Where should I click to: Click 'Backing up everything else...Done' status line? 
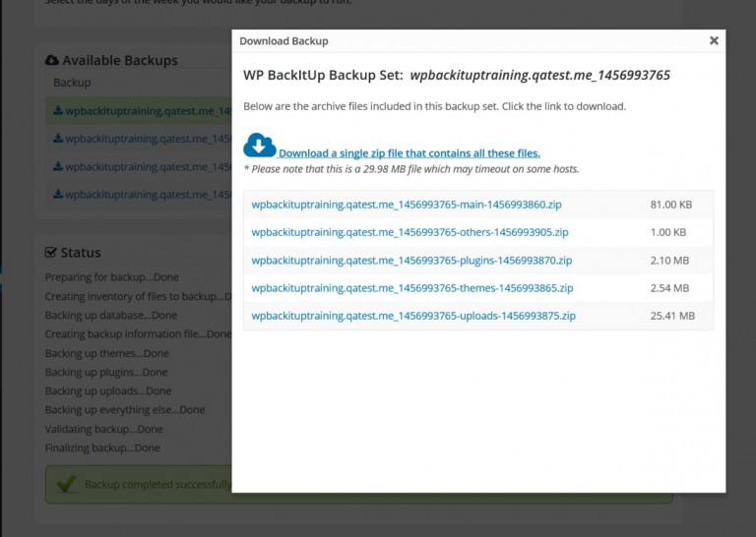(125, 410)
